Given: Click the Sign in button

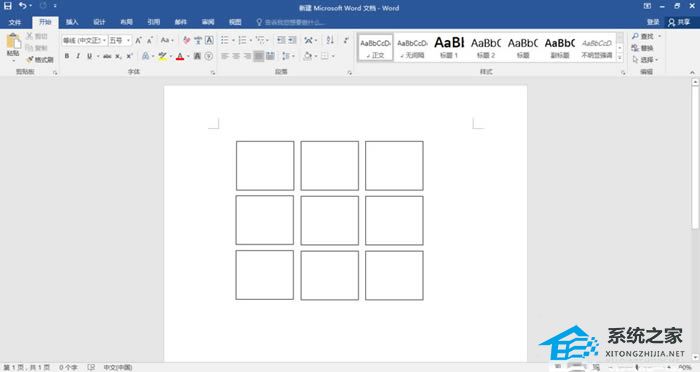Looking at the screenshot, I should click(653, 22).
